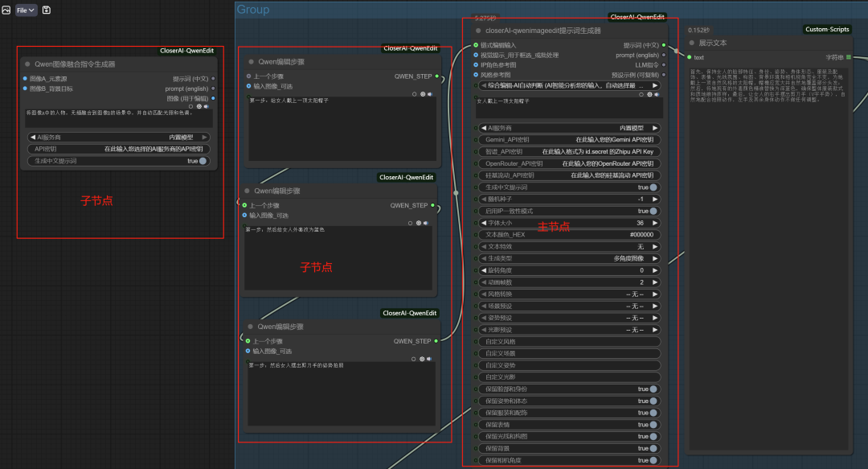
Task: Click the 预设示例 (可复制) output port
Action: click(664, 75)
